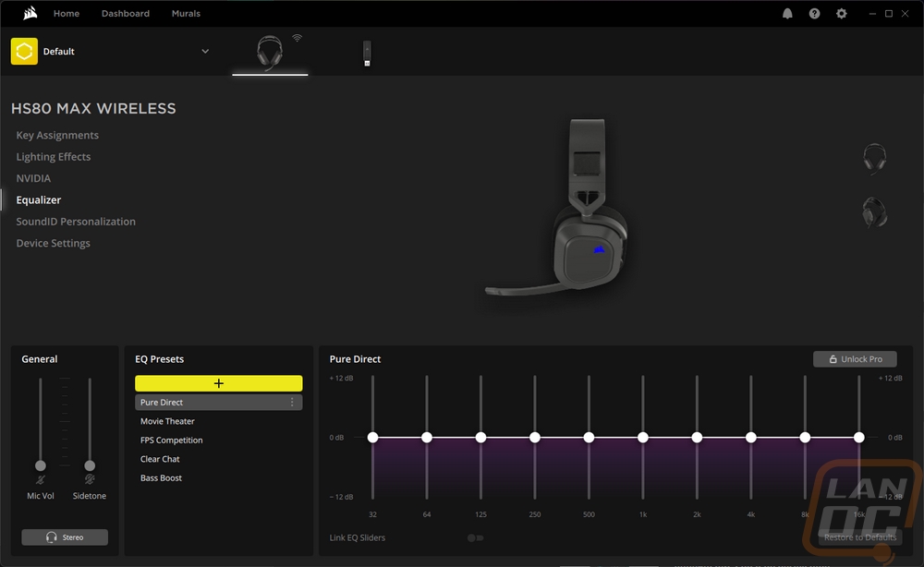Click the Sidetone slider handle
The image size is (924, 567).
(90, 465)
